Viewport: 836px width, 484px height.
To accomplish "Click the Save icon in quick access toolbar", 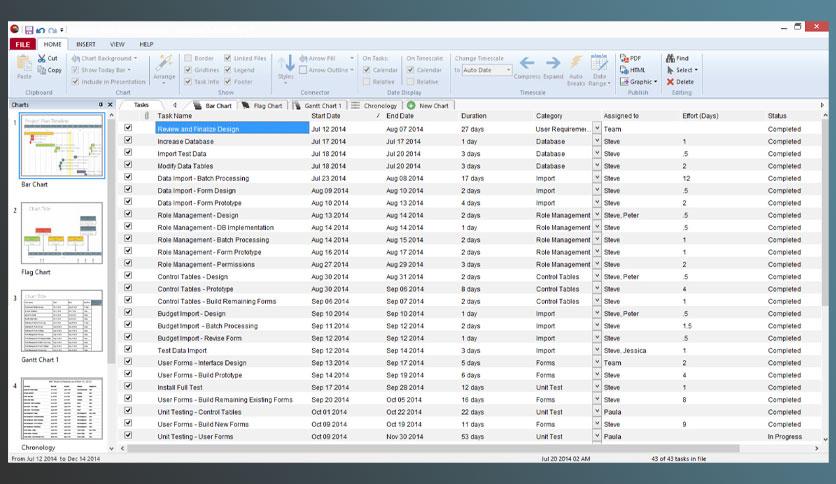I will 29,30.
